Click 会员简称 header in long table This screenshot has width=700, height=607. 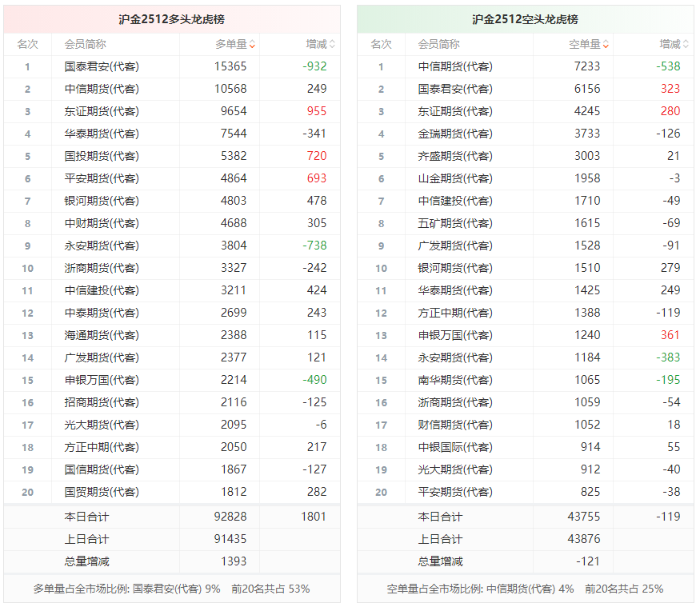[x=86, y=44]
